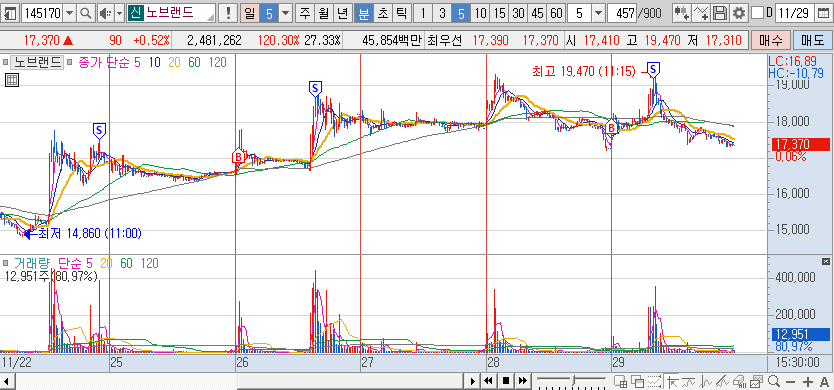The width and height of the screenshot is (834, 390).
Task: Click the chart image capture icon
Action: click(756, 381)
